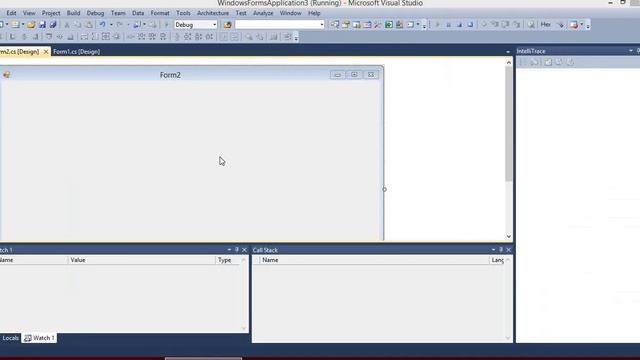Open Solution Explorer toolbar icon
The height and width of the screenshot is (360, 640).
[335, 25]
